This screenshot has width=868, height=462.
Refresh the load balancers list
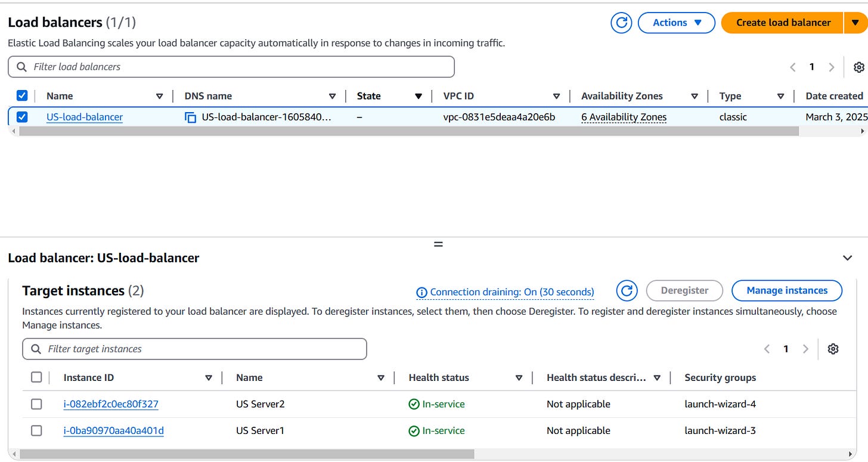(621, 22)
